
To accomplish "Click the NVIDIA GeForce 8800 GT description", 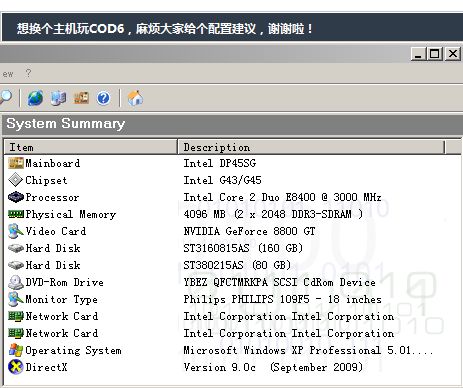I will click(x=249, y=231).
